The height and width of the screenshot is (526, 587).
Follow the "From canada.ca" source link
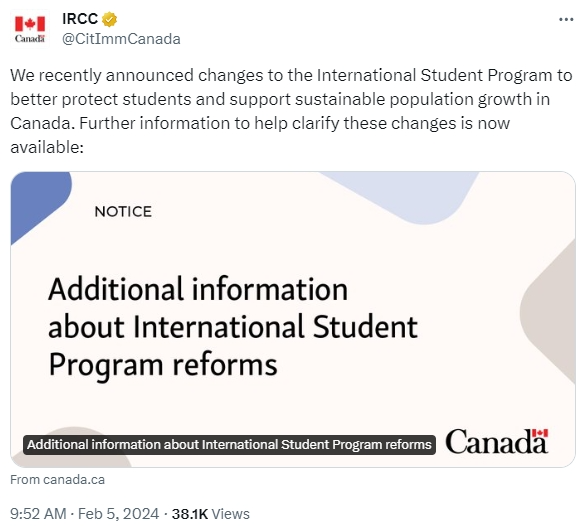[58, 480]
